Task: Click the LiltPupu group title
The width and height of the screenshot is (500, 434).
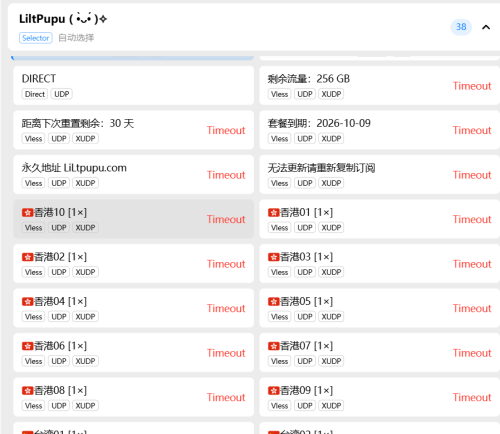Action: click(x=63, y=19)
